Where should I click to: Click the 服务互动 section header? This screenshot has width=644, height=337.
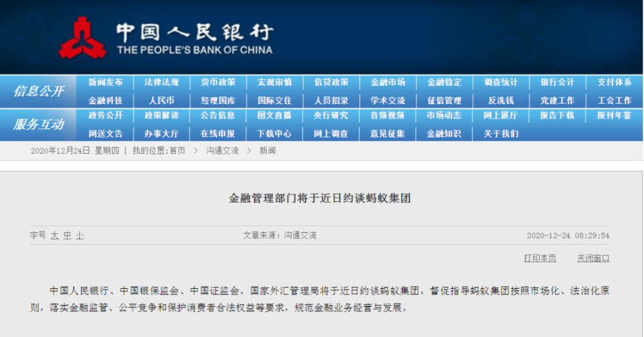[39, 124]
